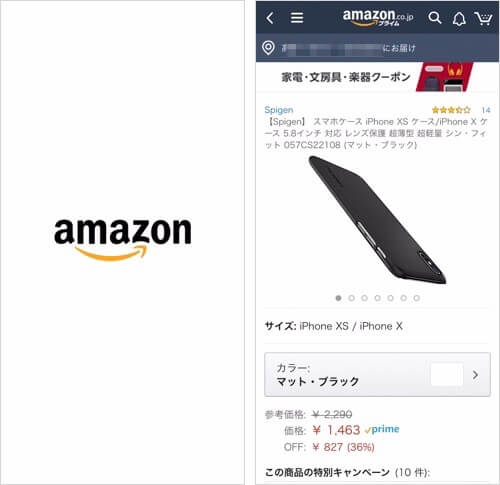Select the second image carousel dot
Viewport: 500px width, 485px height.
tap(351, 298)
